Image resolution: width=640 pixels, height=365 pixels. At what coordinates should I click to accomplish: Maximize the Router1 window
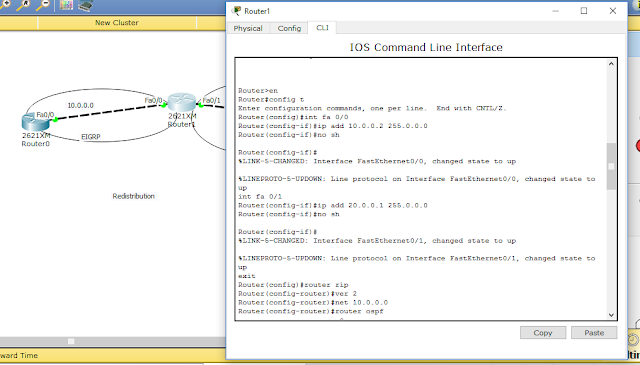click(584, 11)
